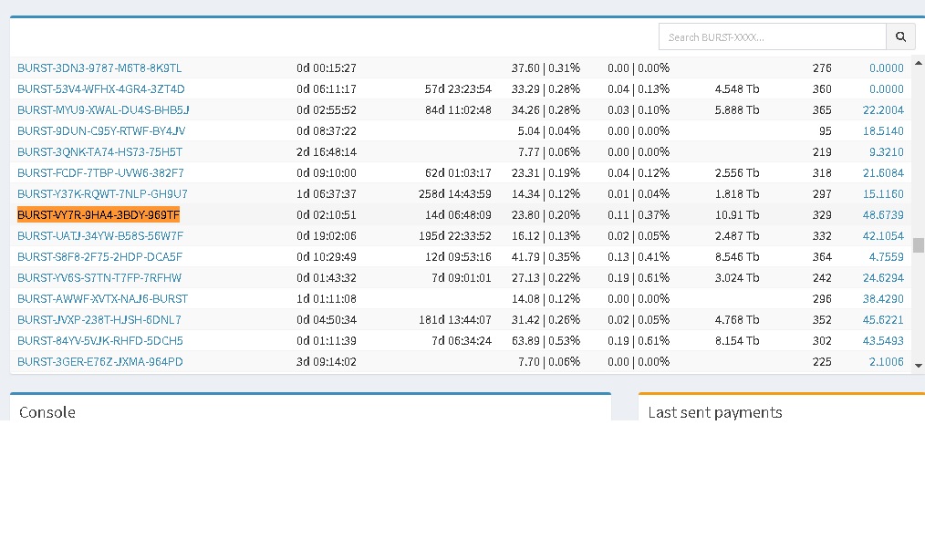
Task: Click the Last sent payments heading
Action: (x=715, y=412)
